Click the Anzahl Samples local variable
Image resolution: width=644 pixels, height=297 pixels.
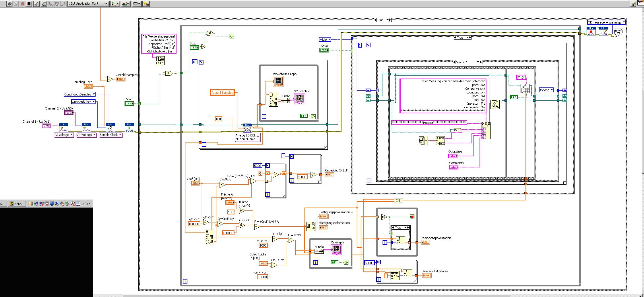pyautogui.click(x=222, y=93)
